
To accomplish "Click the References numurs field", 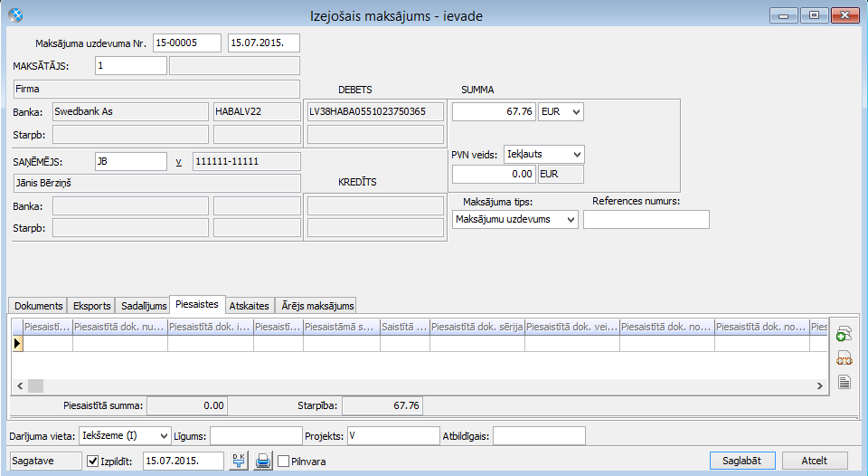I will [646, 219].
